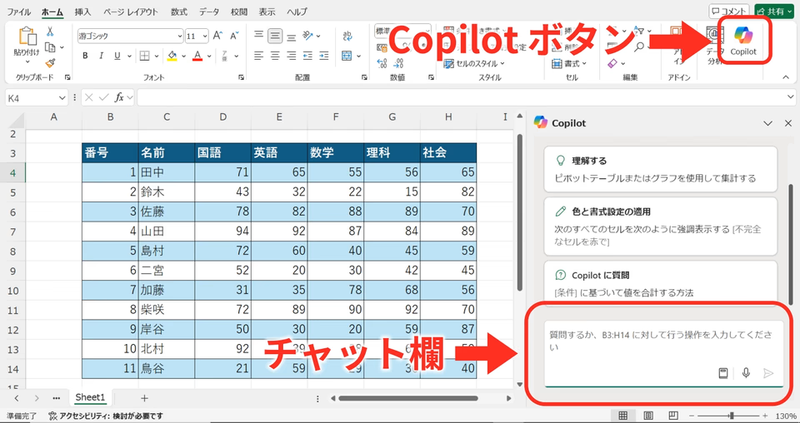Open the 貼り付け paste options arrow
Viewport: 800px width, 423px height.
point(27,62)
